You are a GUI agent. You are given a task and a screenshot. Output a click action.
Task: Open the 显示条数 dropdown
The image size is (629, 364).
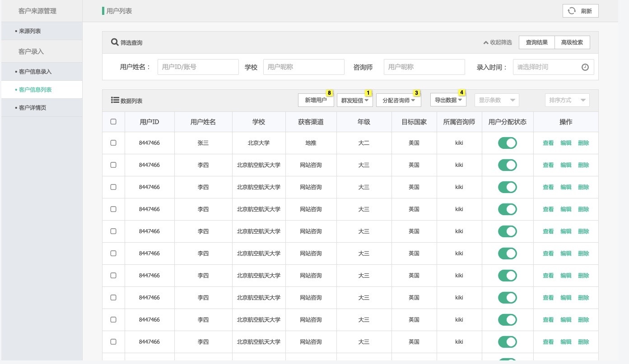point(497,100)
